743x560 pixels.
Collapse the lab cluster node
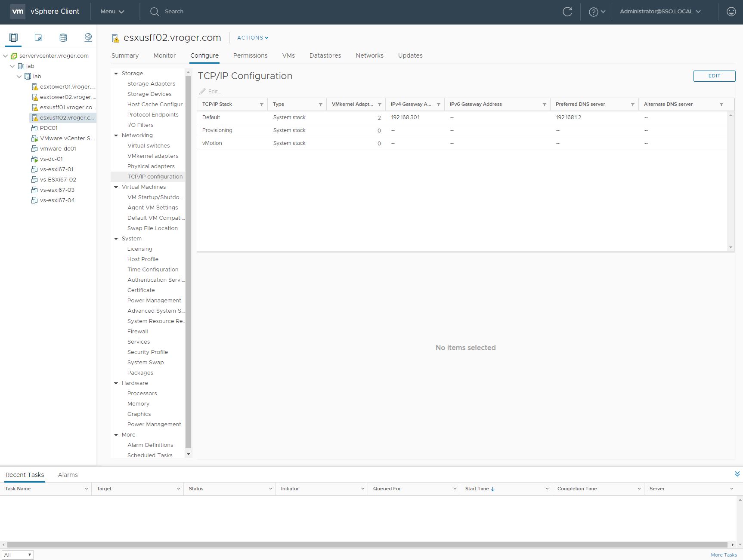pos(19,77)
